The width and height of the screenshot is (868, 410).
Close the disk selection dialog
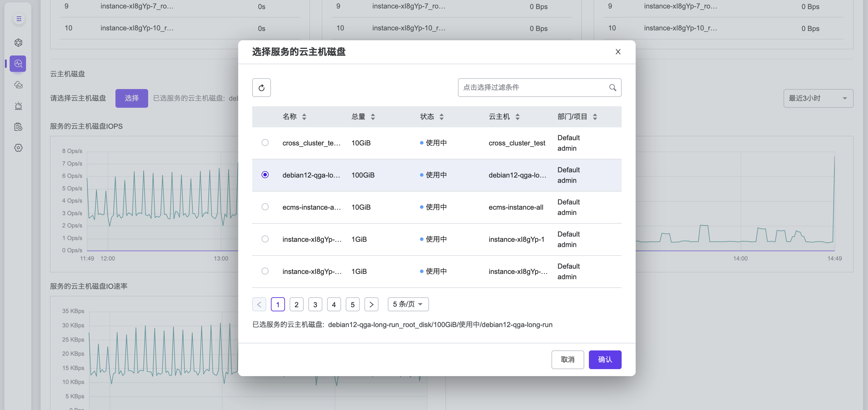(x=618, y=51)
